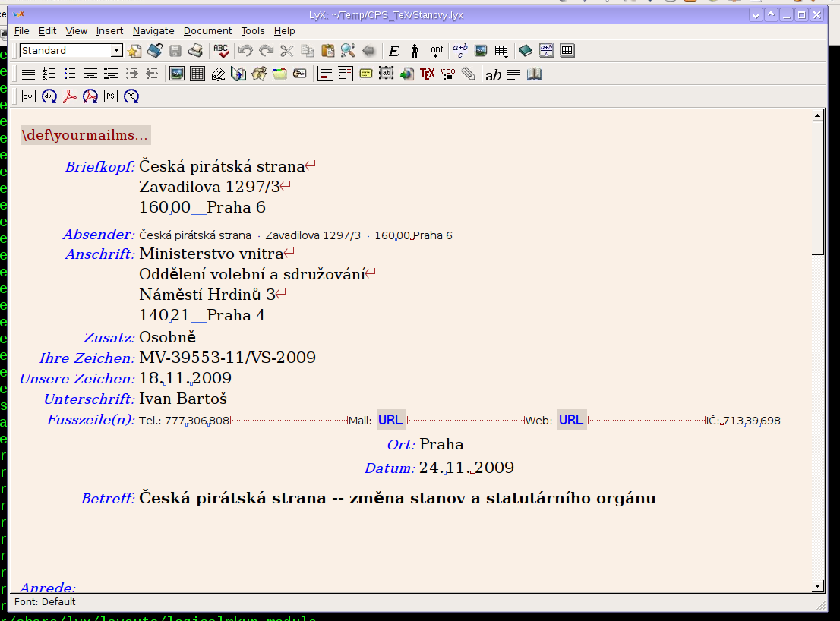Click the New document icon
This screenshot has height=621, width=840.
[134, 51]
